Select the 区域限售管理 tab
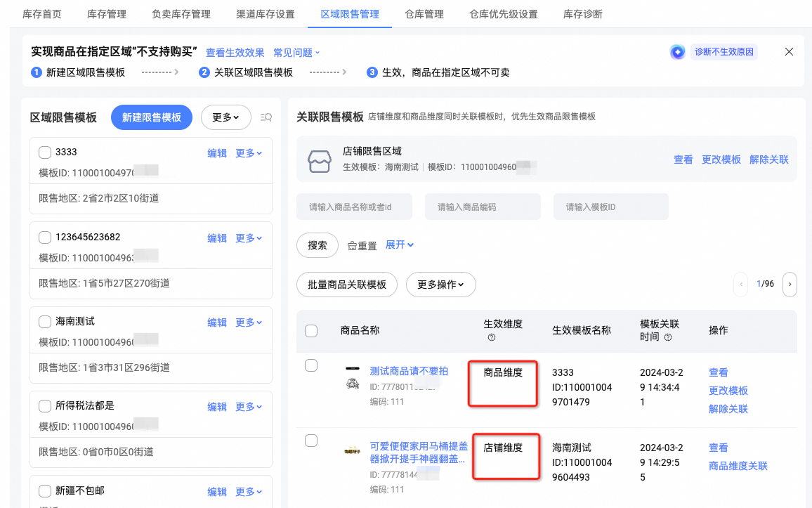The height and width of the screenshot is (508, 812). coord(350,14)
